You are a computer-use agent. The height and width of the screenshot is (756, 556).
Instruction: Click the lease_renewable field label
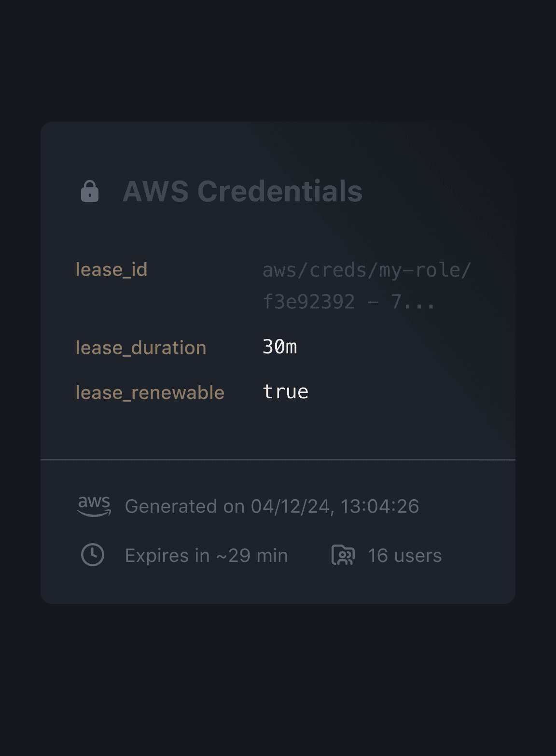coord(150,392)
